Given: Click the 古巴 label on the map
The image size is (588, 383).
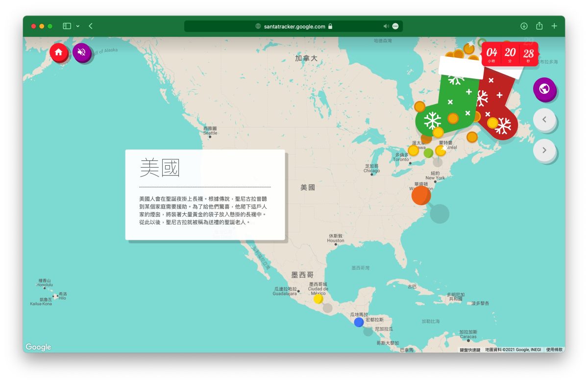Looking at the screenshot, I should click(412, 286).
